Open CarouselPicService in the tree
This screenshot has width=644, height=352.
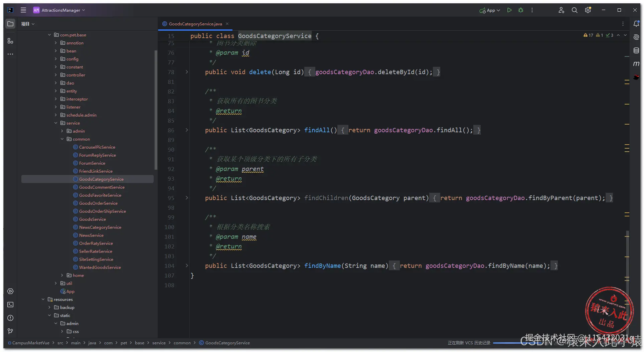pyautogui.click(x=97, y=147)
